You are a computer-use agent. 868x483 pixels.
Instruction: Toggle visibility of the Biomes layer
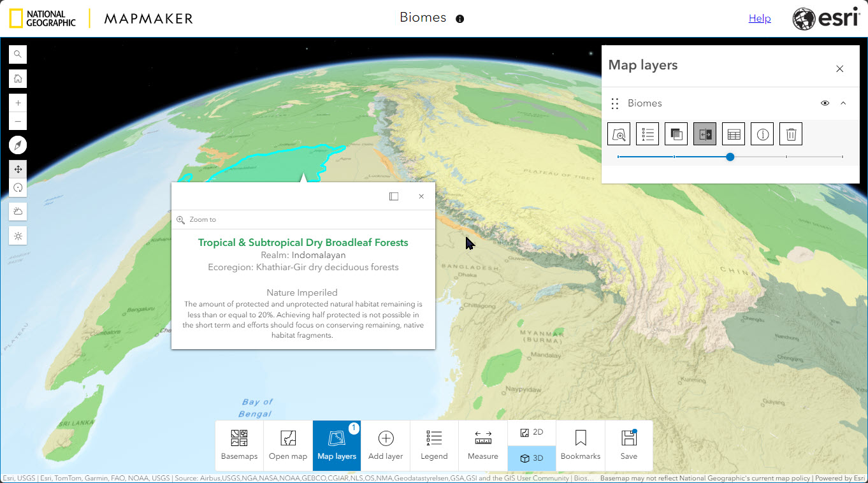click(x=825, y=103)
